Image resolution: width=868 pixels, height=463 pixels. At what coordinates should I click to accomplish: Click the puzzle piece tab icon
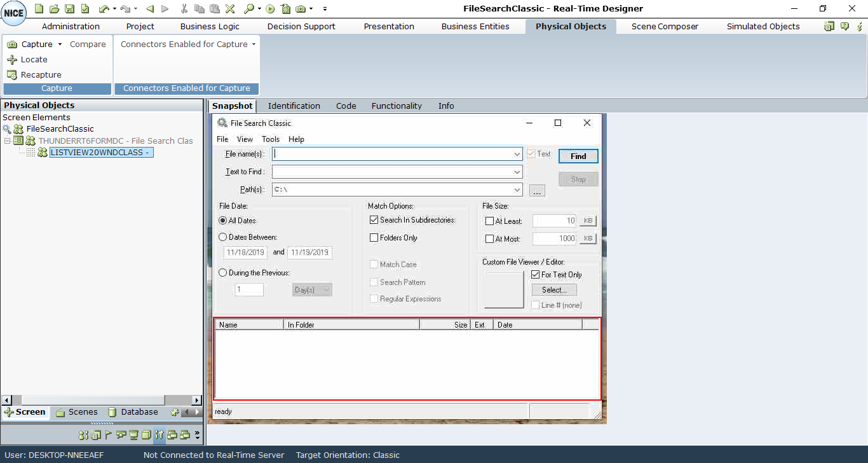tap(175, 412)
